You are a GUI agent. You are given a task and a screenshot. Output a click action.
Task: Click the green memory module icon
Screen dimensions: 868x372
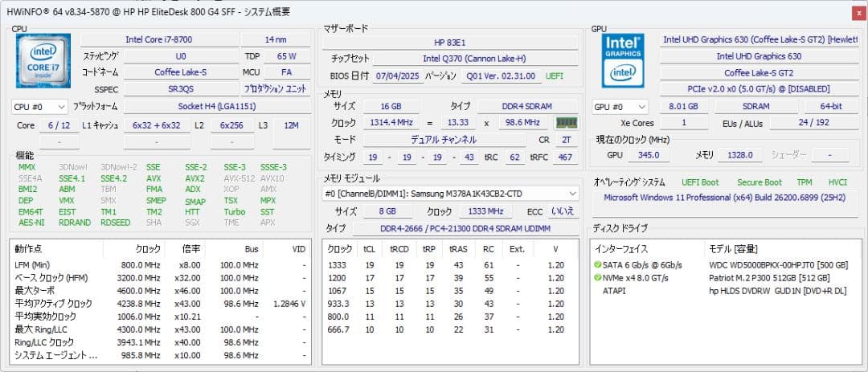point(567,122)
